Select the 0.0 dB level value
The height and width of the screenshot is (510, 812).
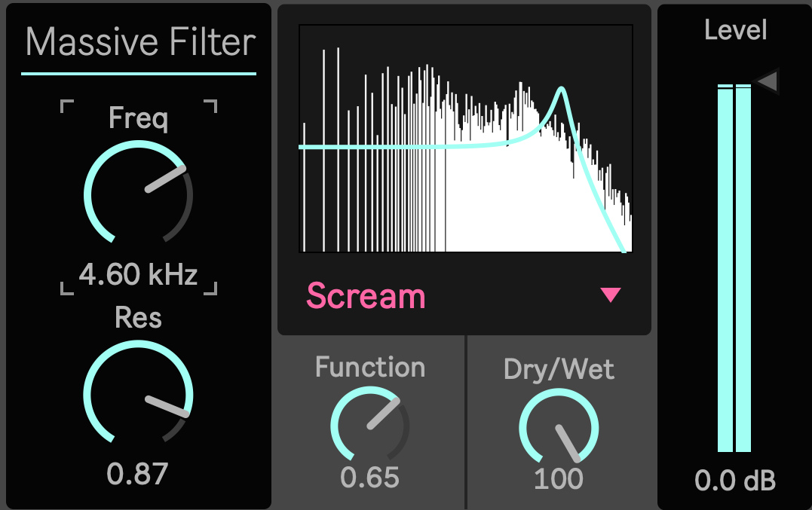click(x=735, y=481)
